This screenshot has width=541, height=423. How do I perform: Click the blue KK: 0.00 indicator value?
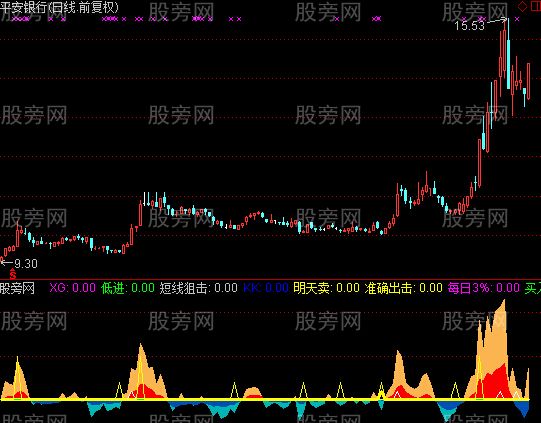[266, 288]
